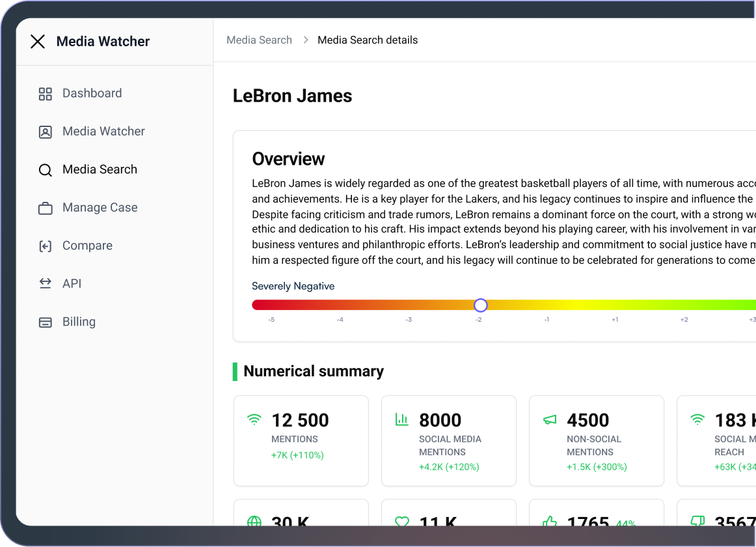Viewport: 756px width, 547px height.
Task: Open the 12 500 Mentions card
Action: (301, 441)
